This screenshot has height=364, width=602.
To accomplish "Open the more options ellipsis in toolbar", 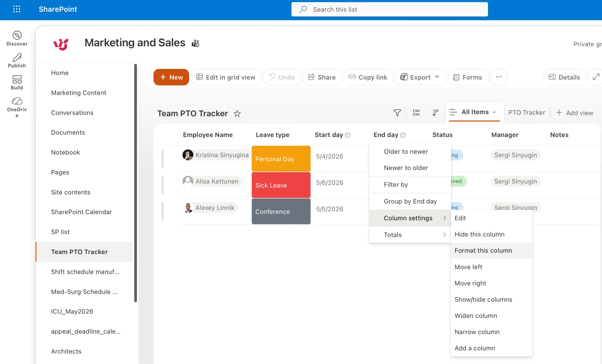I will pos(499,77).
